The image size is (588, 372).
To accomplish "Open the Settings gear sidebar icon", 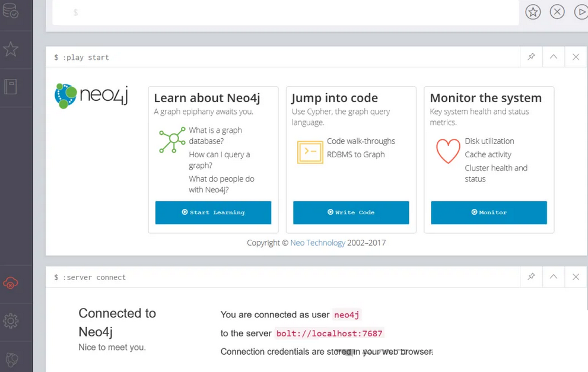I will [11, 321].
